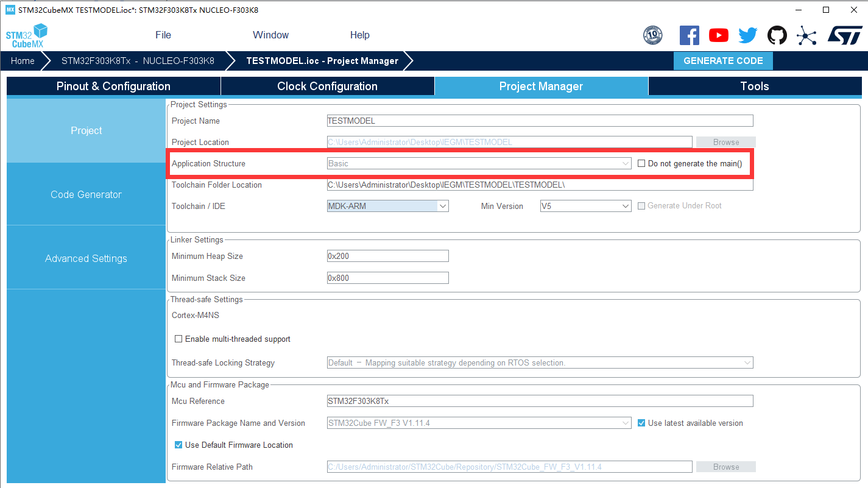The height and width of the screenshot is (488, 868).
Task: Toggle the Generate Under Root checkbox
Action: coord(641,206)
